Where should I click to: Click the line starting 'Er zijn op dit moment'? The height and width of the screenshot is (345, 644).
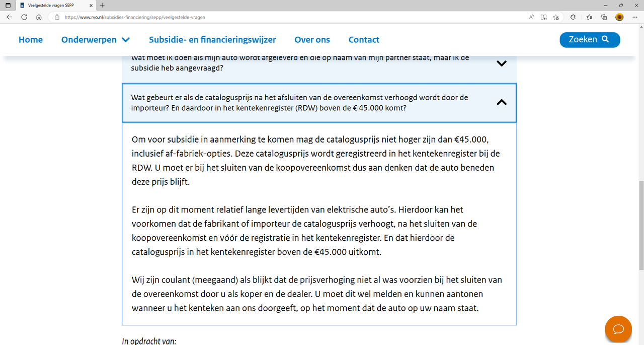coord(297,209)
